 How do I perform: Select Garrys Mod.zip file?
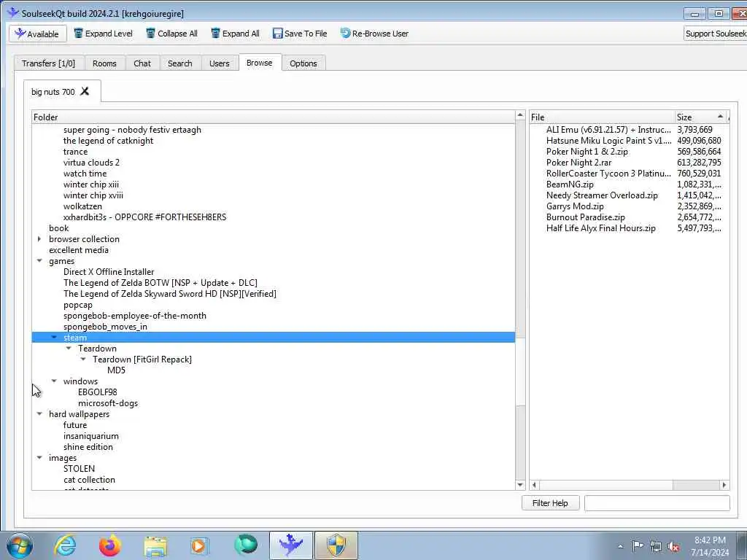tap(575, 206)
